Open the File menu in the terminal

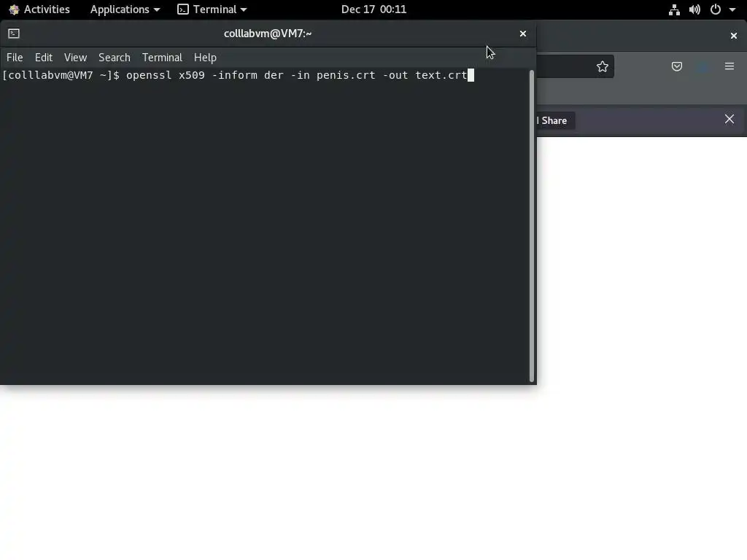15,58
